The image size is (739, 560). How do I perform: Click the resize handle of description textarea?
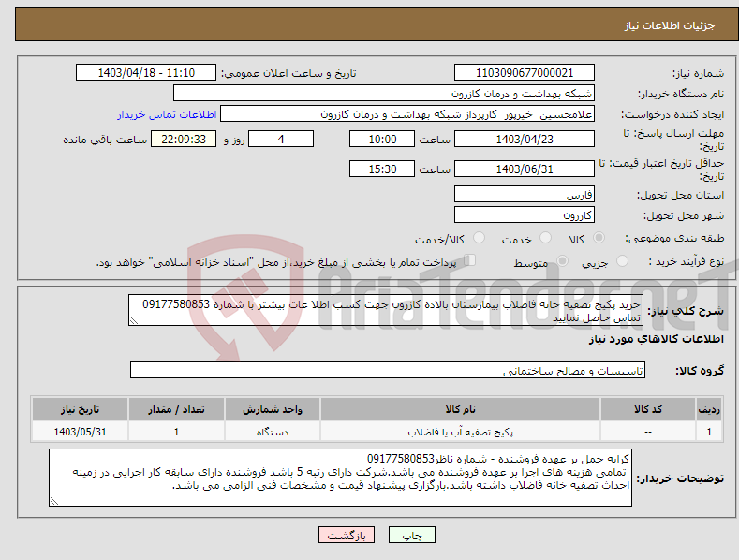pos(134,320)
